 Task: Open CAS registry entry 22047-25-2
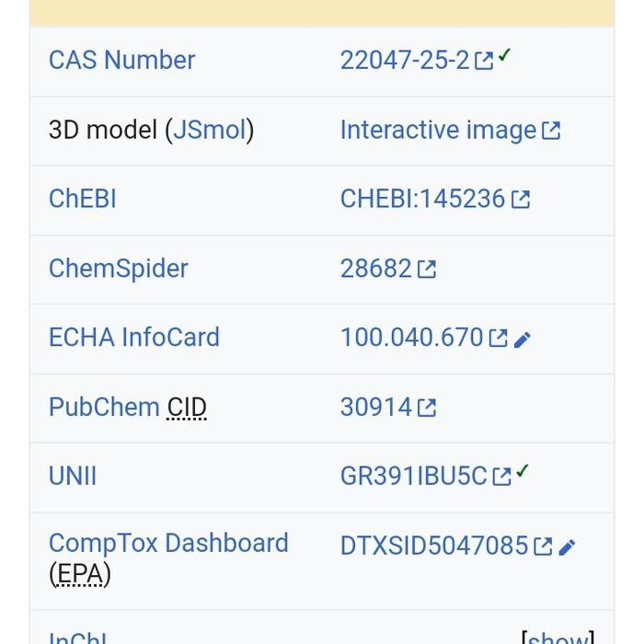[405, 60]
